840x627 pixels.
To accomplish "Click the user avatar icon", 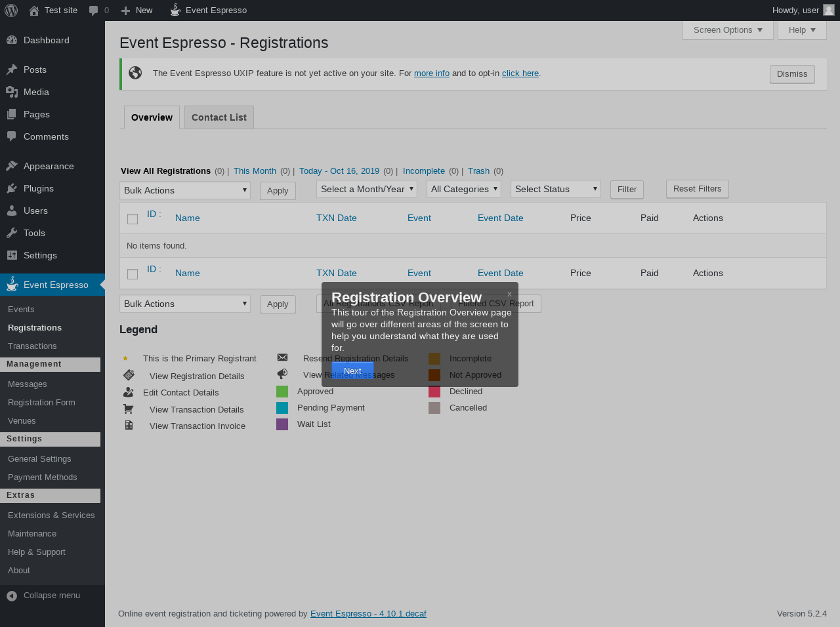I will click(x=829, y=10).
